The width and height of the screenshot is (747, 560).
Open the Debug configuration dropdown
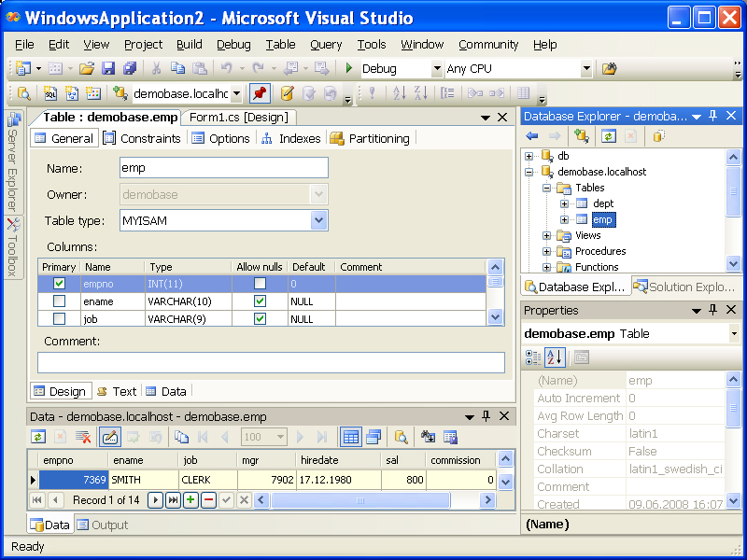point(436,68)
